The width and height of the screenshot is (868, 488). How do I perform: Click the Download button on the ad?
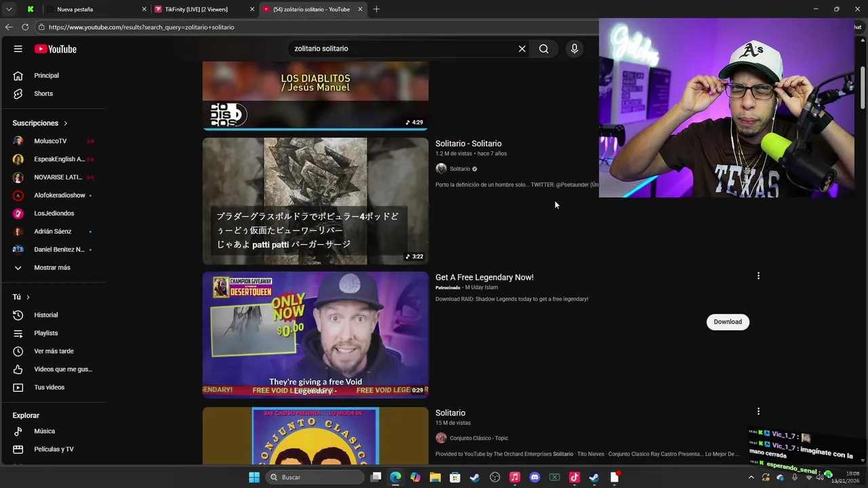coord(728,322)
